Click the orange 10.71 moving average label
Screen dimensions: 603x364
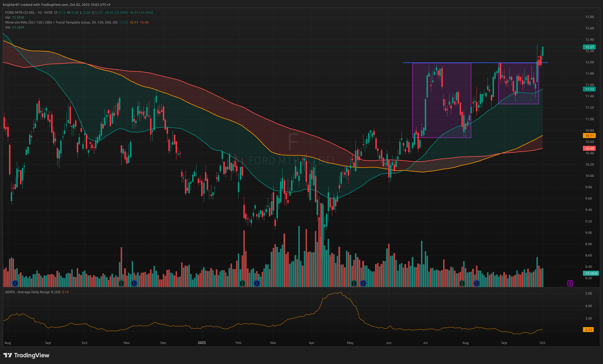(x=589, y=136)
